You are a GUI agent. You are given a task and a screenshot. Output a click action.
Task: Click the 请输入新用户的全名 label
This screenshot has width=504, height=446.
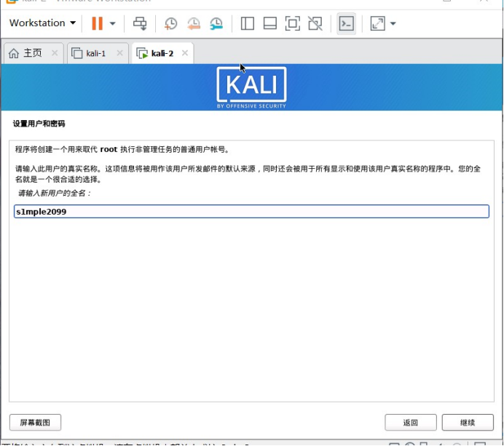tap(55, 193)
